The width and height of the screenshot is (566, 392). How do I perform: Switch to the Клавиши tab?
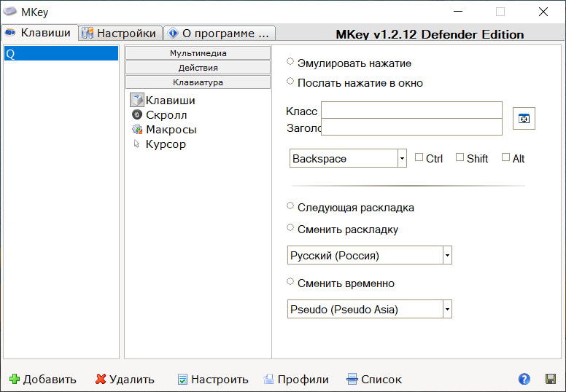click(x=39, y=33)
